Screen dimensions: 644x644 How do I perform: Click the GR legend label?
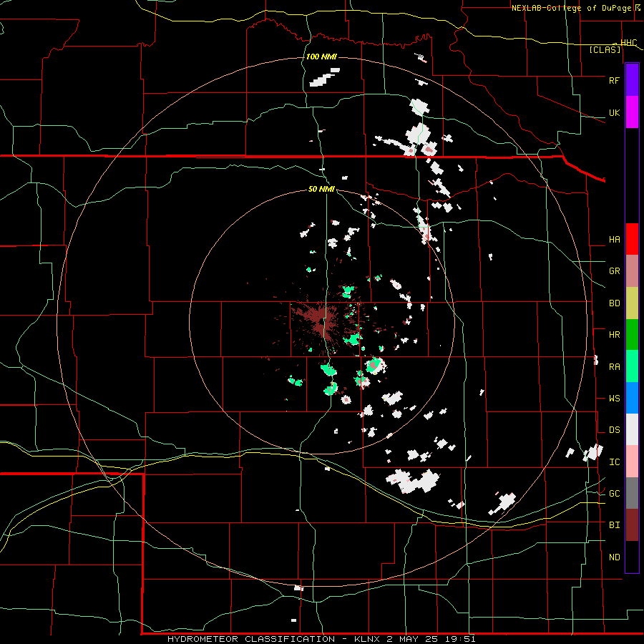coord(614,271)
